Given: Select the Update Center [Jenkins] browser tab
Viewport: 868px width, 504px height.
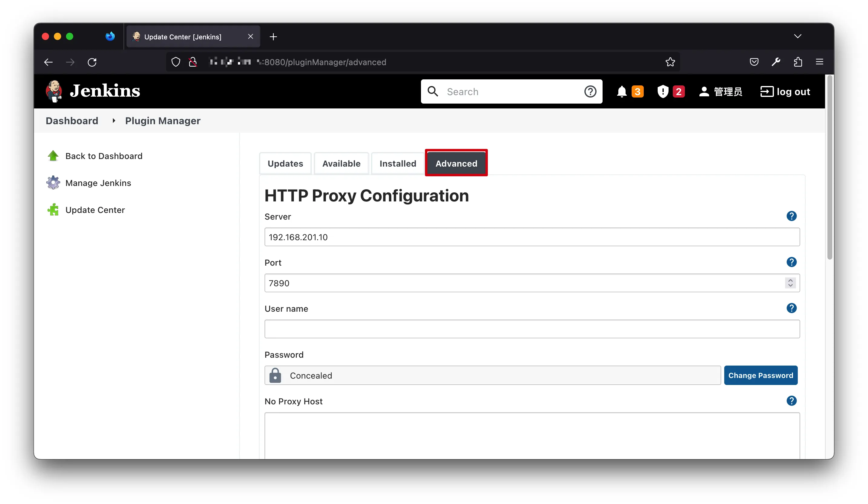Looking at the screenshot, I should pyautogui.click(x=193, y=37).
